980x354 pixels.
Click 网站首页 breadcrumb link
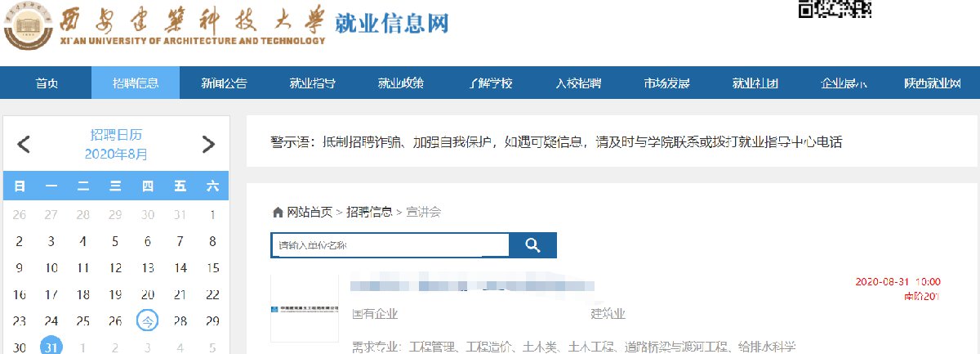(x=310, y=213)
